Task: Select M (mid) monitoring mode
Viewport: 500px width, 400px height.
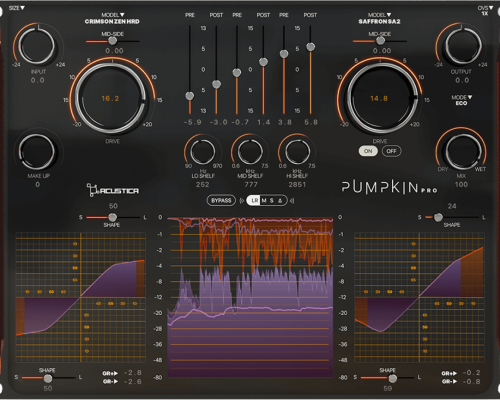Action: point(264,200)
